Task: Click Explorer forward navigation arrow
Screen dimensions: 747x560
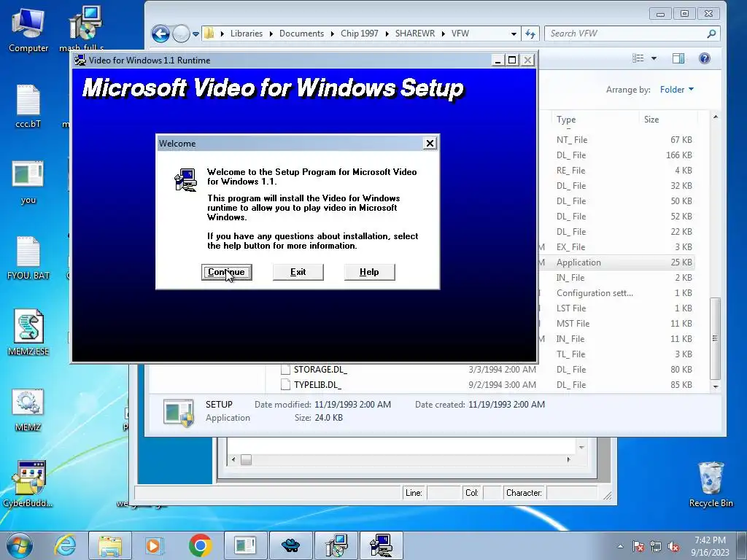Action: [181, 34]
